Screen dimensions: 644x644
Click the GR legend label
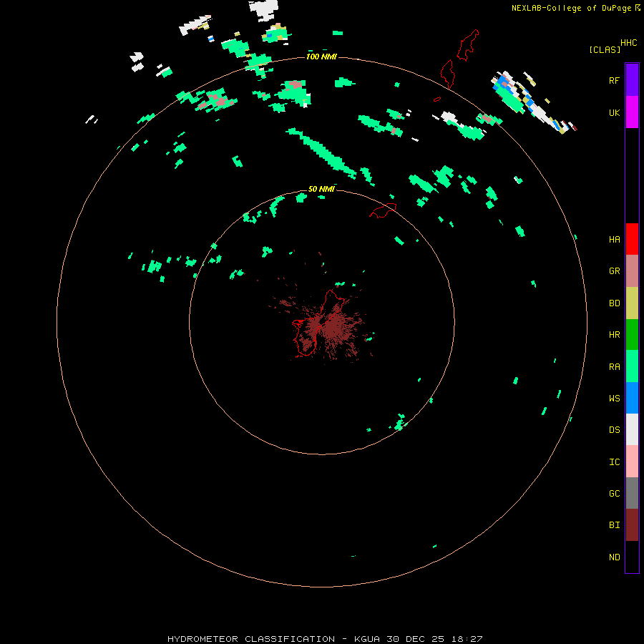[614, 271]
